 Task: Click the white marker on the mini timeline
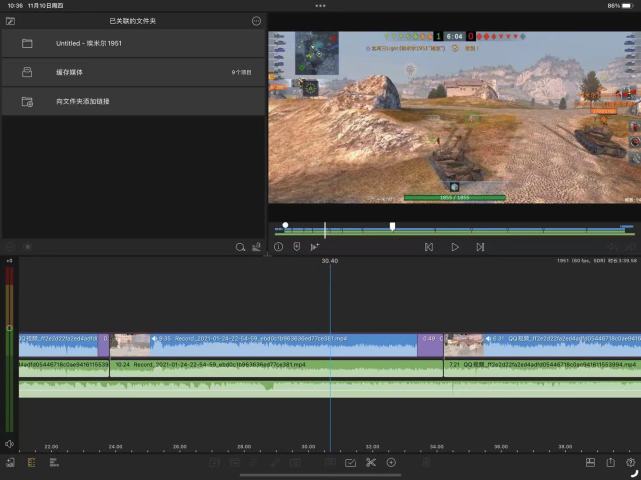(392, 226)
